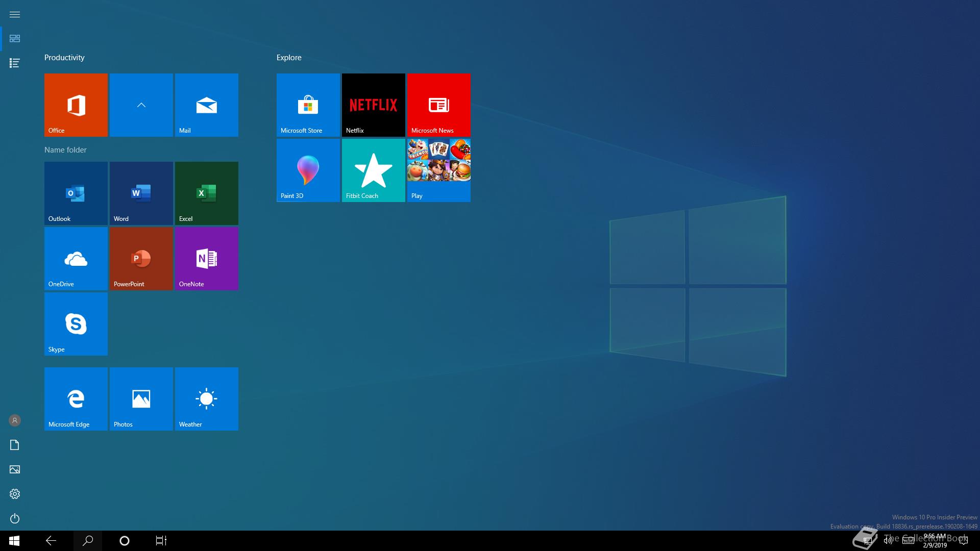This screenshot has width=980, height=551.
Task: Open the Pictures folder shortcut
Action: tap(15, 469)
